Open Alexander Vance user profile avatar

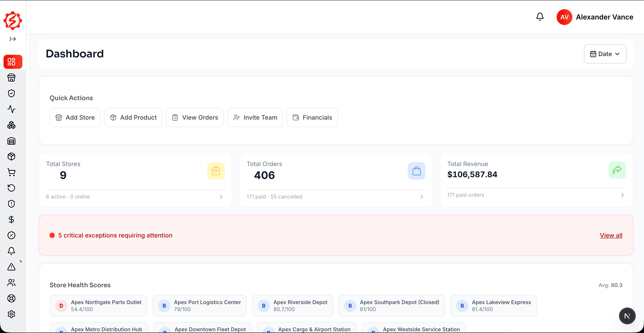click(564, 17)
